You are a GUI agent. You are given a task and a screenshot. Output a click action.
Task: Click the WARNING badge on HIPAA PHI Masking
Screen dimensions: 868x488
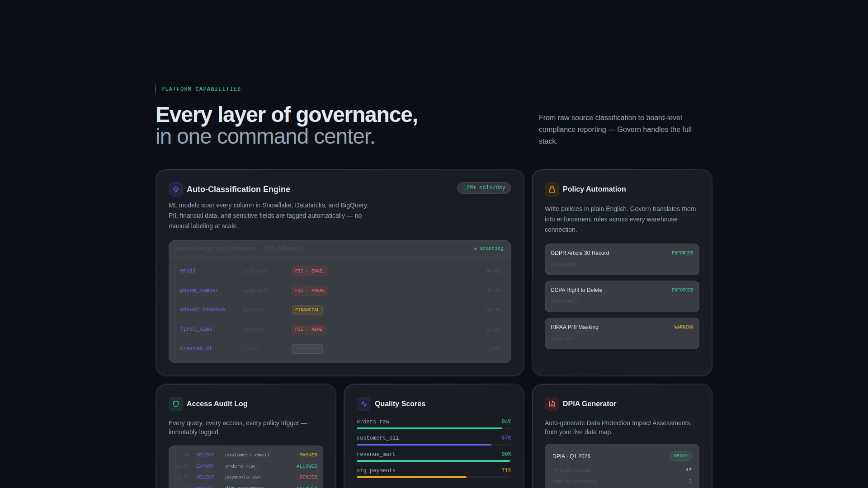click(684, 327)
